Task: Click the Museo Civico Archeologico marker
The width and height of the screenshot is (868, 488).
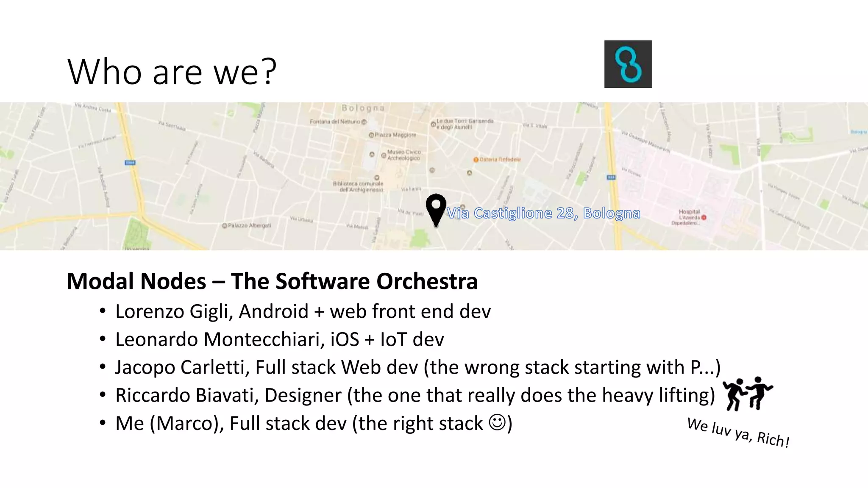Action: 384,155
